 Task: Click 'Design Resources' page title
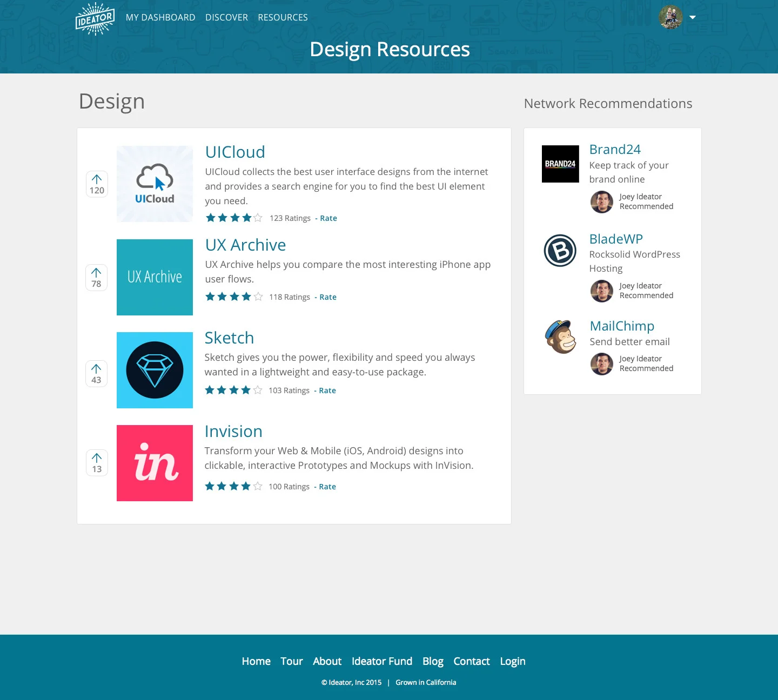(390, 49)
